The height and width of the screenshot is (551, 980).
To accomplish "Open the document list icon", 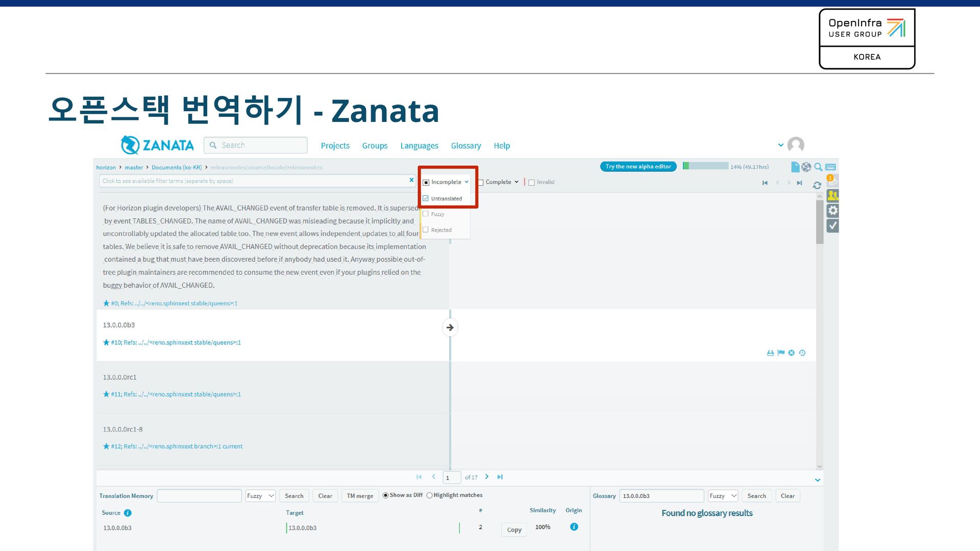I will coord(795,167).
